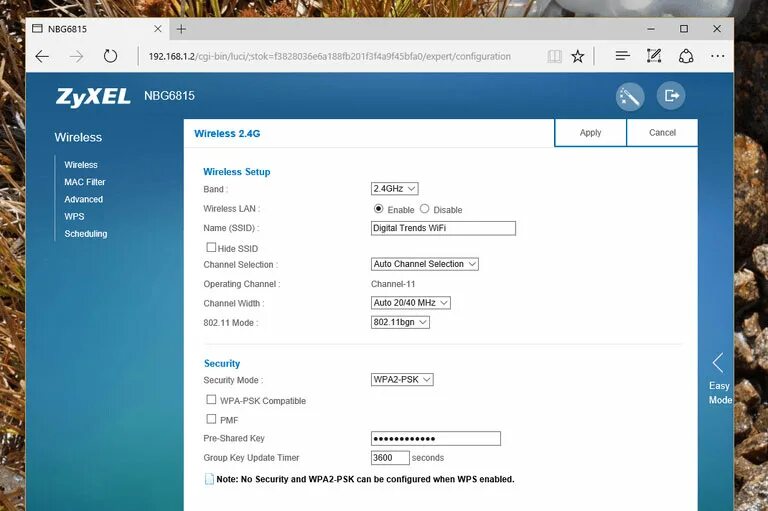Tick the PMF checkbox
The width and height of the screenshot is (768, 511).
pyautogui.click(x=211, y=419)
